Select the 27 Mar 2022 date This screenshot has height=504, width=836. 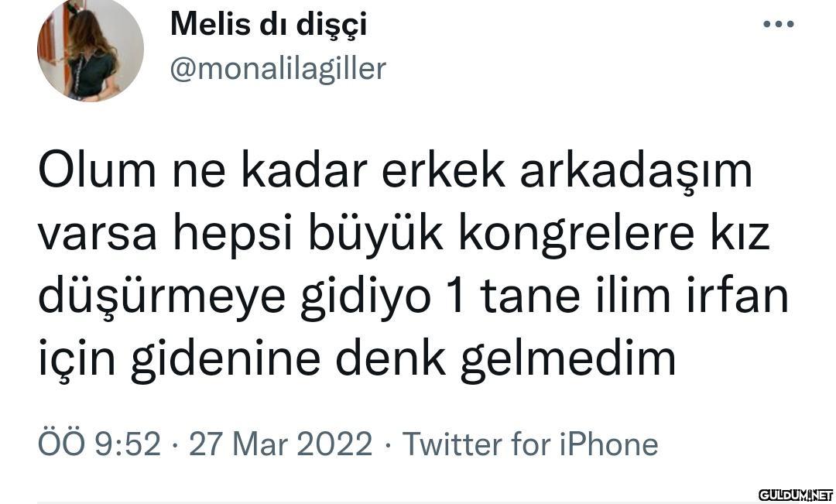(x=280, y=444)
